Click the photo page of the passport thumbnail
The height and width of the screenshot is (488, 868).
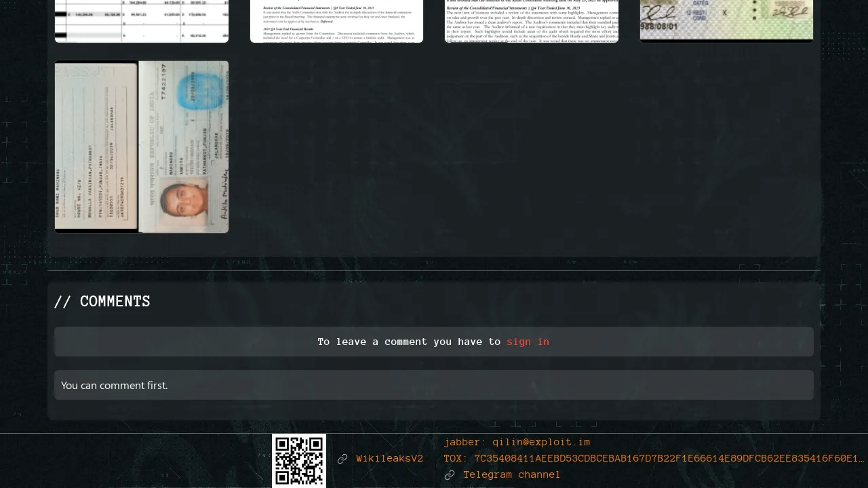coord(184,147)
